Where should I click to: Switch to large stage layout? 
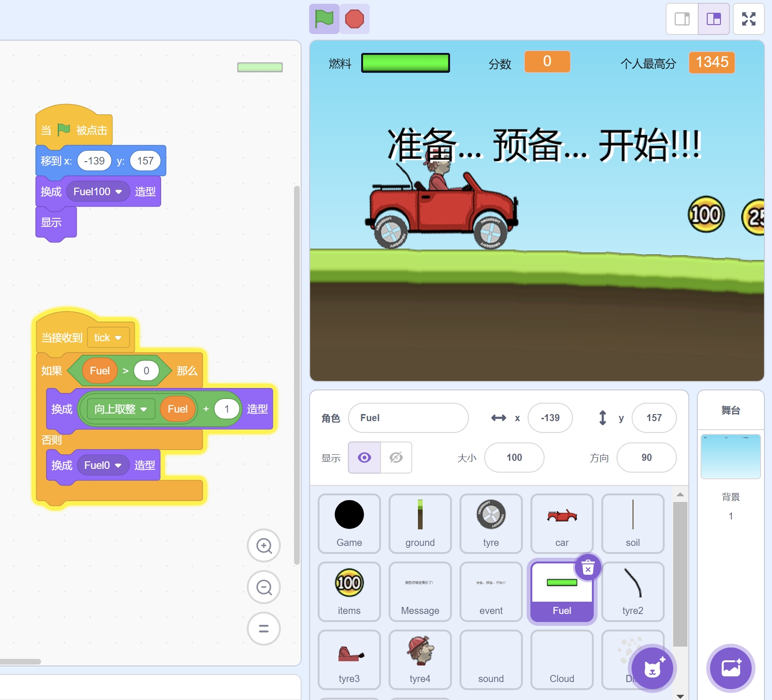[x=713, y=19]
